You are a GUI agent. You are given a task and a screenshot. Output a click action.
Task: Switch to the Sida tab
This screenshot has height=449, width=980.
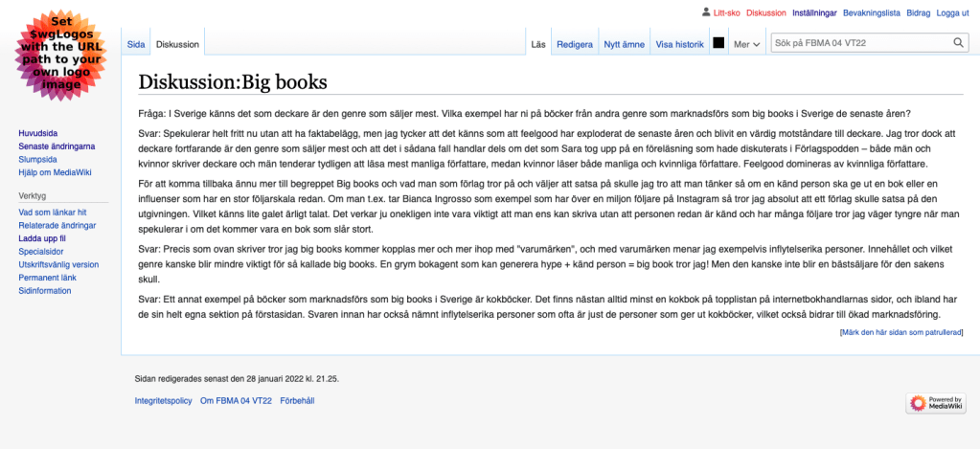(136, 44)
